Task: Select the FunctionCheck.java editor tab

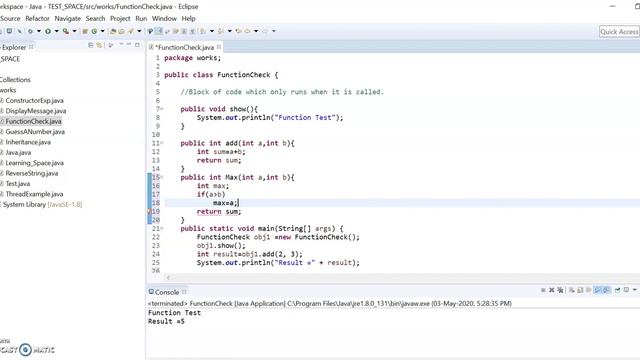Action: tap(184, 47)
